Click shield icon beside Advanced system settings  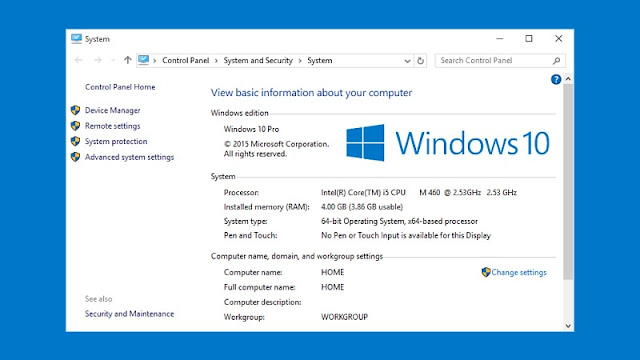coord(75,156)
